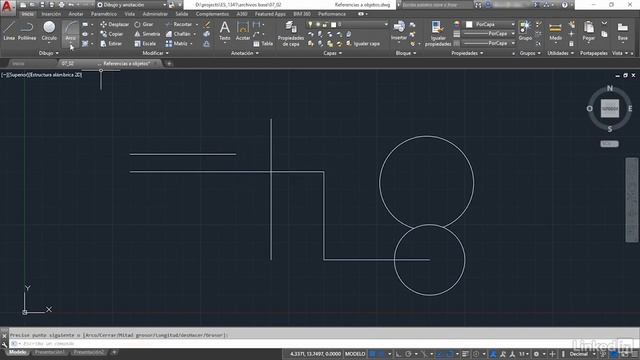Expand the Dibujo panel
This screenshot has height=360, width=640.
tap(49, 53)
